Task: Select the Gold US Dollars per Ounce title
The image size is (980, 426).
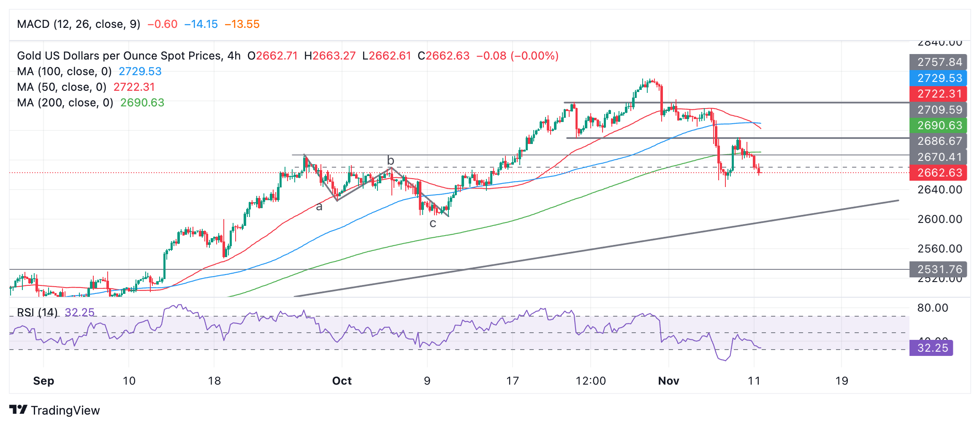Action: click(118, 56)
